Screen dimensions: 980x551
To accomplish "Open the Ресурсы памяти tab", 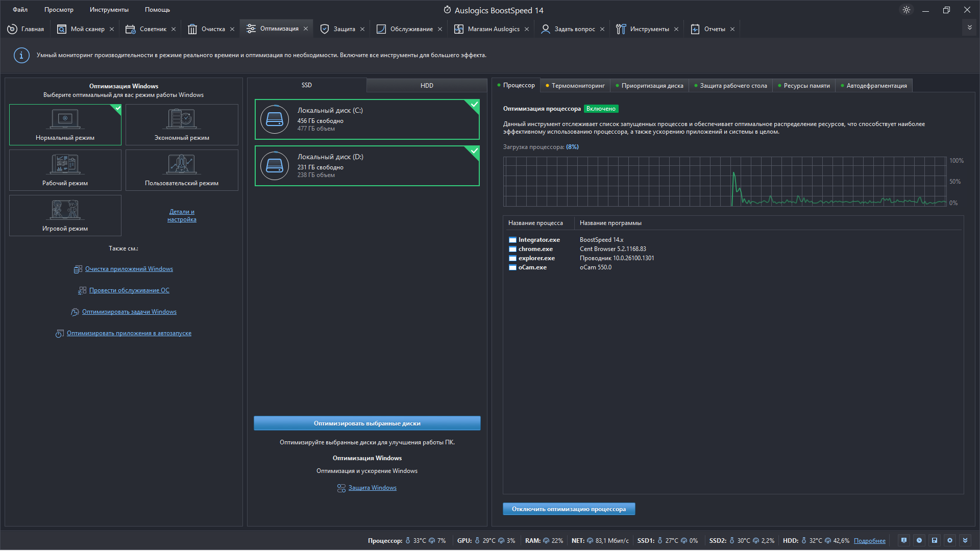I will [x=804, y=86].
